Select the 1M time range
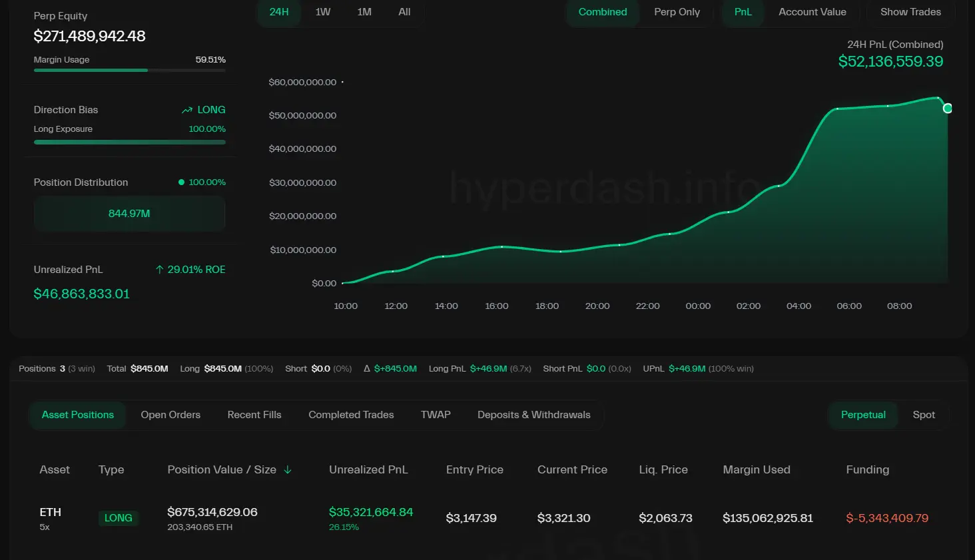The height and width of the screenshot is (560, 975). pyautogui.click(x=364, y=12)
